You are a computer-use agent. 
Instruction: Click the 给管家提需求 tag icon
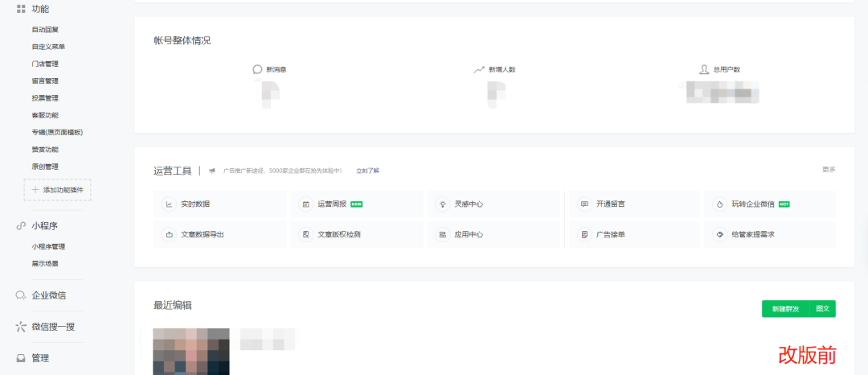(719, 234)
